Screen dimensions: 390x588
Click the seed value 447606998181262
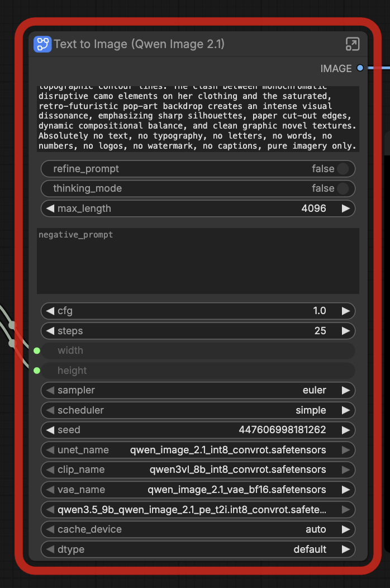[282, 430]
